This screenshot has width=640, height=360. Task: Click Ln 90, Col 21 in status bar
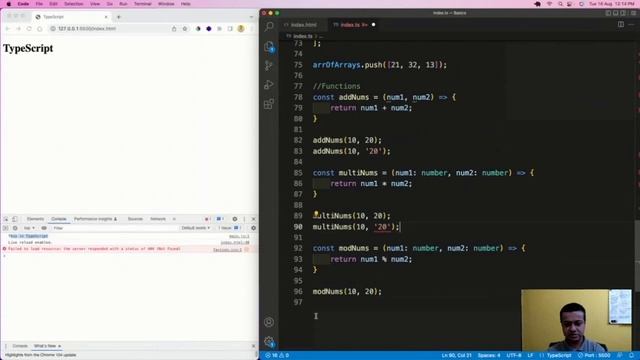coord(456,356)
